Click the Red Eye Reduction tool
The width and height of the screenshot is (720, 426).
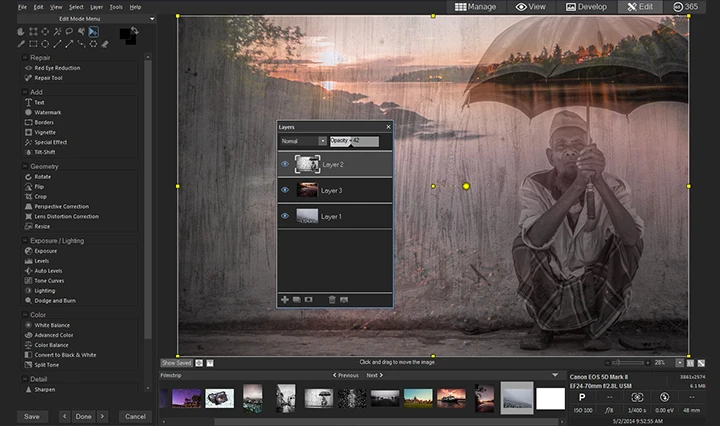click(58, 68)
